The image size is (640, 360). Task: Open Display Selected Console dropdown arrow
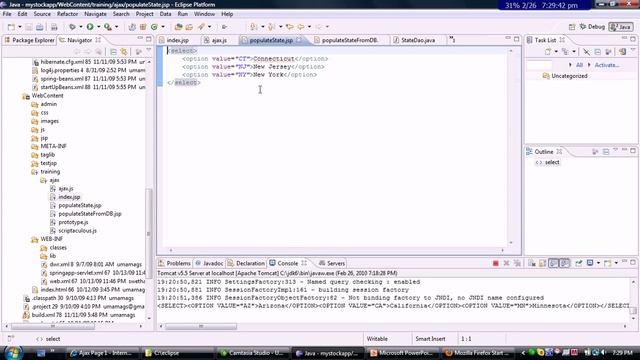click(x=598, y=263)
